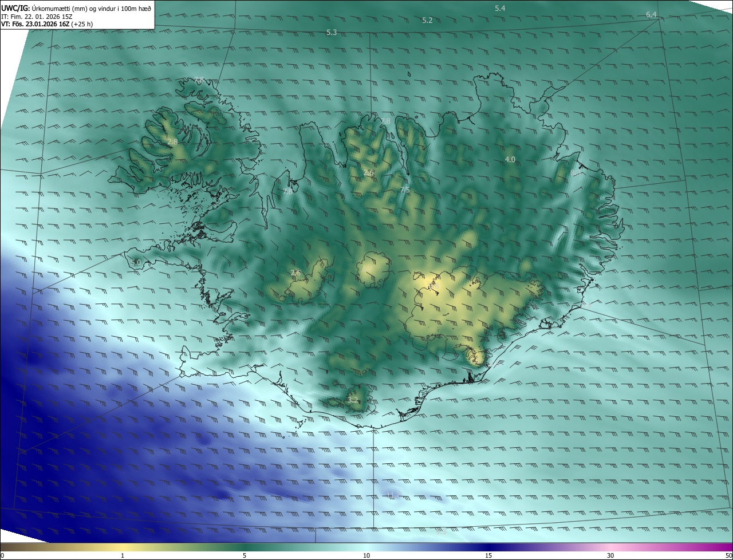Click the 5.2 value on the map
733x560 pixels.
427,20
